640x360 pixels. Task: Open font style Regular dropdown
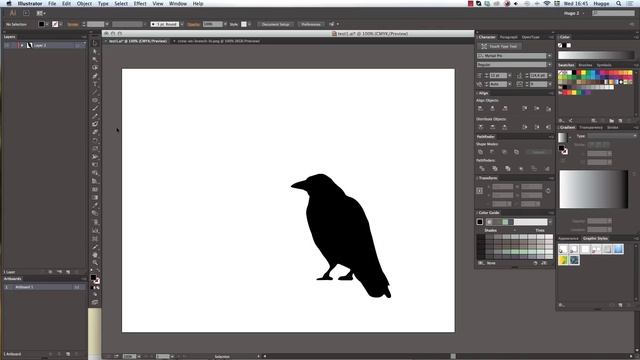(x=549, y=64)
